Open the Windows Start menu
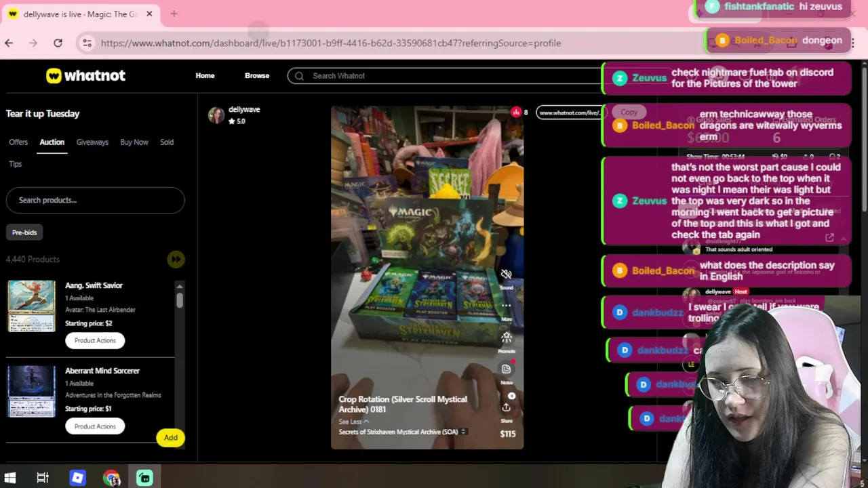The width and height of the screenshot is (868, 488). pyautogui.click(x=10, y=478)
